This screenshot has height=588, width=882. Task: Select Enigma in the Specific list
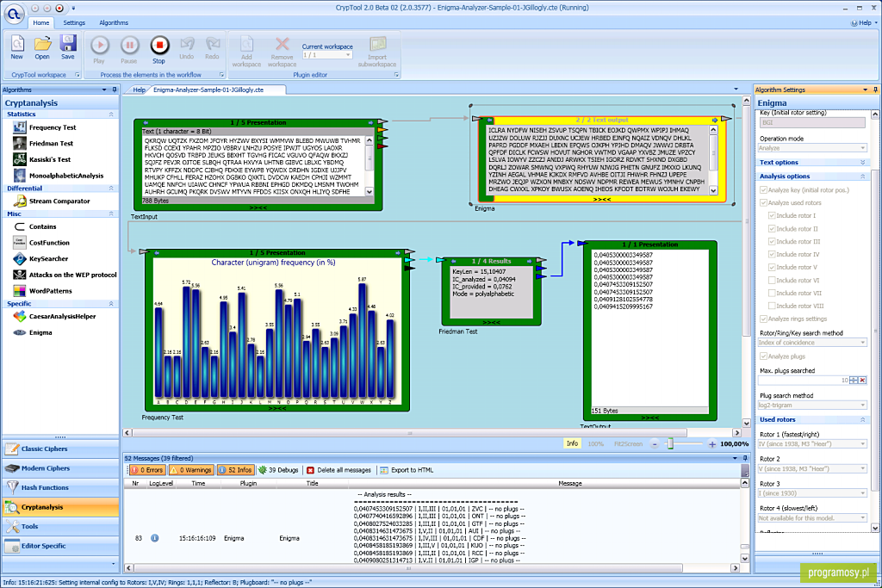pyautogui.click(x=40, y=332)
